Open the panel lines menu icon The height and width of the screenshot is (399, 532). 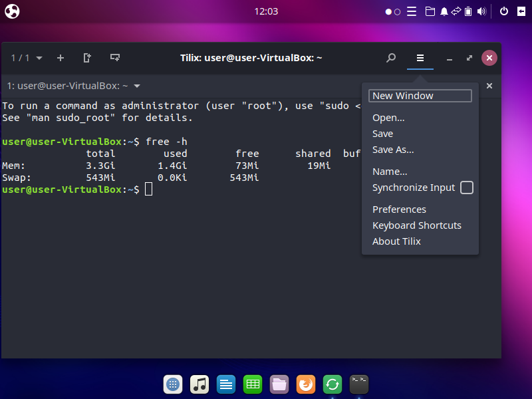pos(412,11)
